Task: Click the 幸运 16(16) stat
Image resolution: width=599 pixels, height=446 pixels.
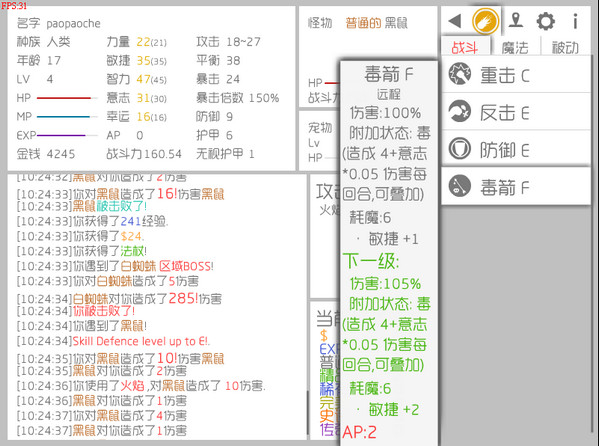Action: 136,117
